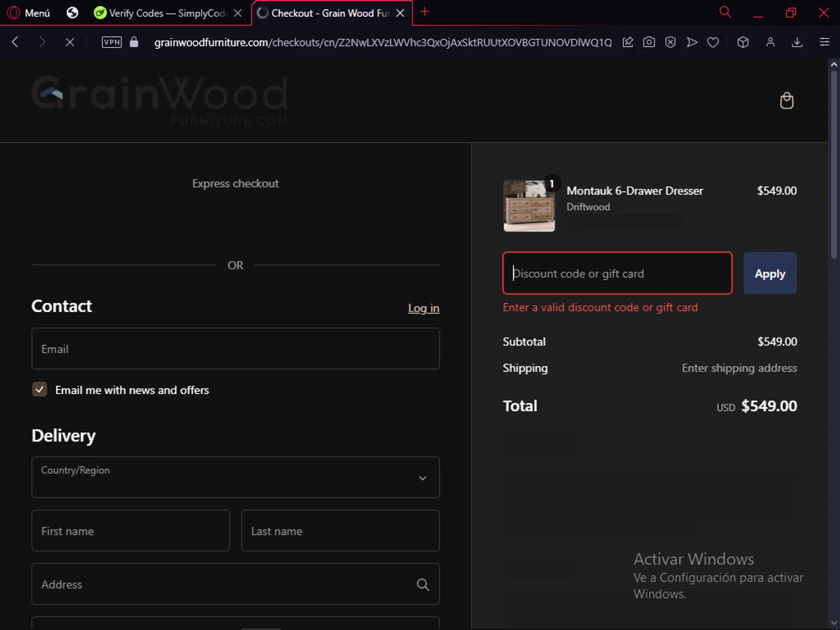
Task: Click the scrollbar down arrow
Action: click(x=834, y=622)
